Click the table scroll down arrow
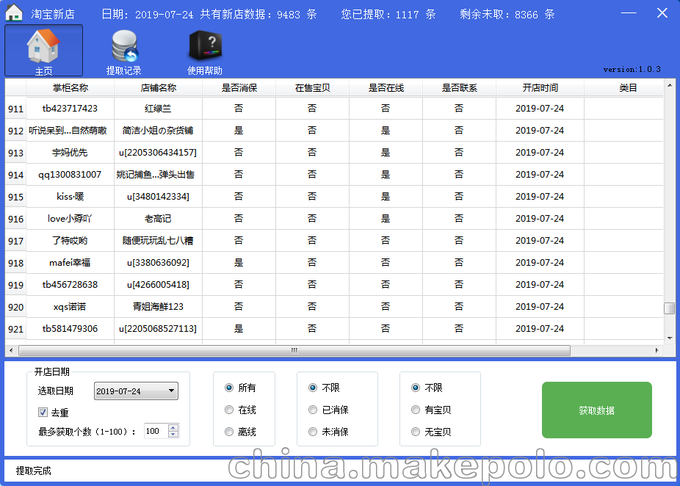 670,338
